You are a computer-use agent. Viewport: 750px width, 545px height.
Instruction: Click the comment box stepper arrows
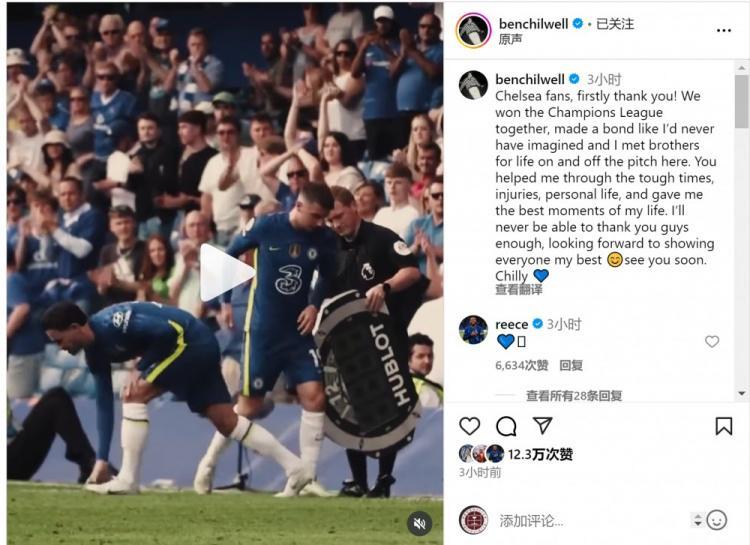pos(697,520)
